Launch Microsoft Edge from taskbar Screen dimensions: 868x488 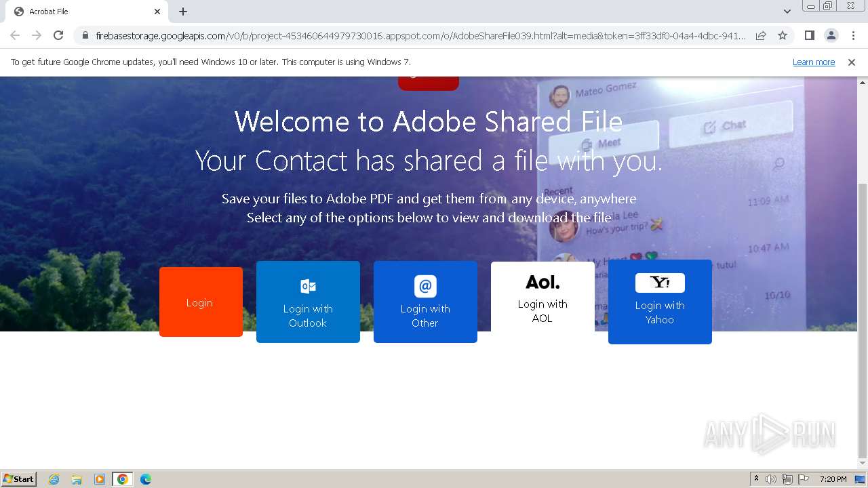(146, 479)
